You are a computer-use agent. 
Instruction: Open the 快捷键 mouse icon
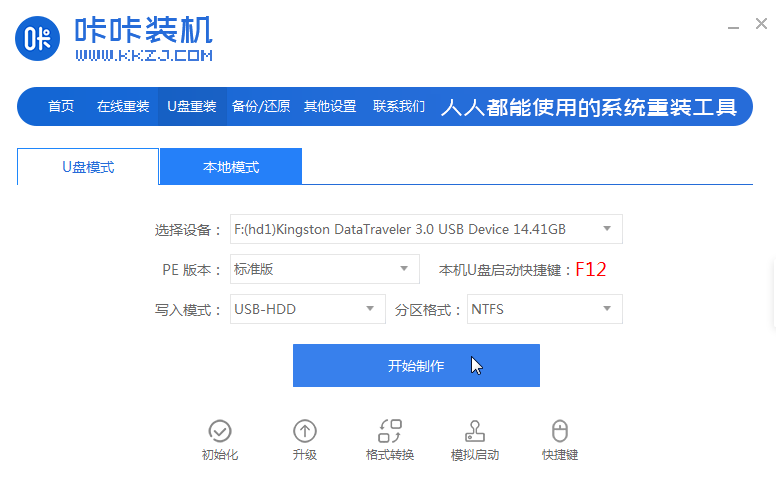pyautogui.click(x=560, y=431)
